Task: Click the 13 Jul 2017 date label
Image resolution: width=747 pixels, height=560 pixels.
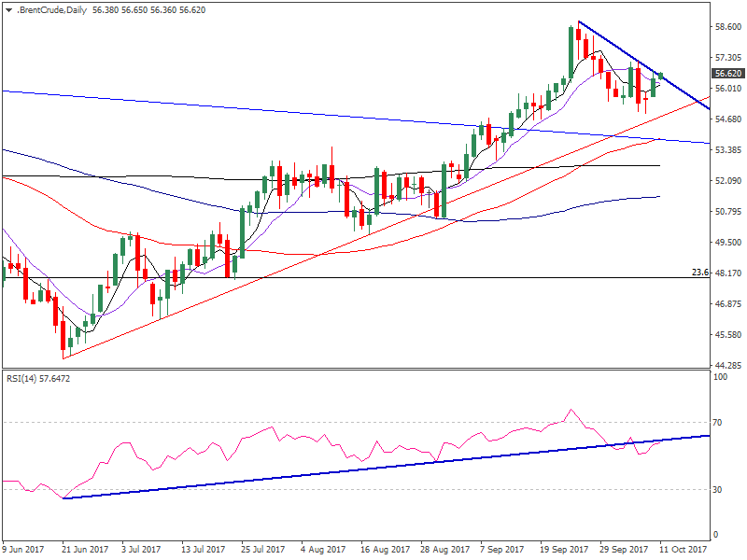Action: (203, 549)
